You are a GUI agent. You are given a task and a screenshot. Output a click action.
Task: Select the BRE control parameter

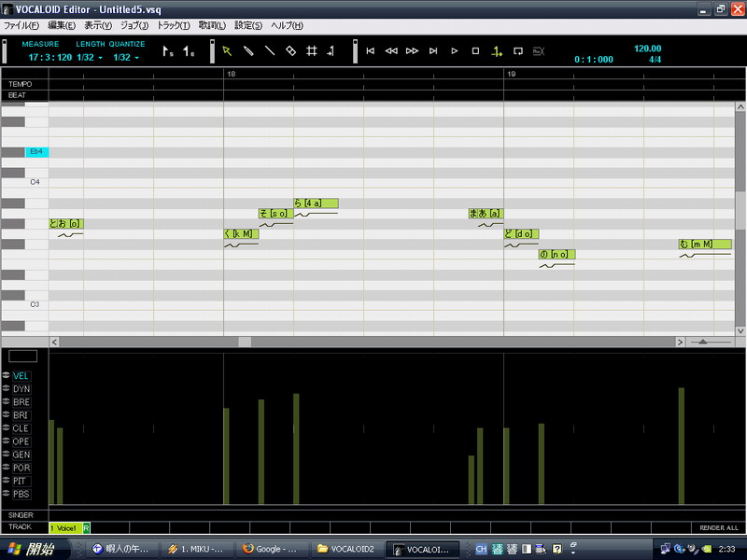pyautogui.click(x=21, y=402)
